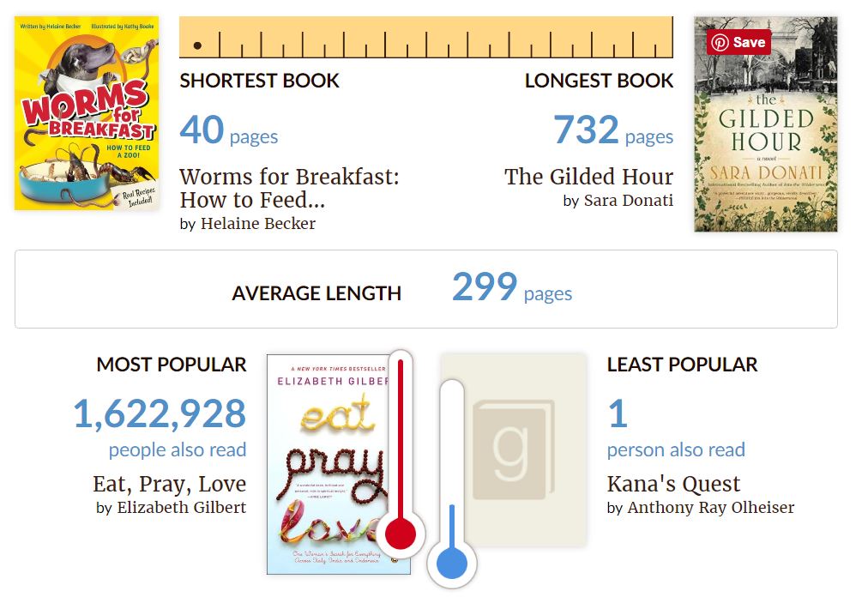Viewport: 868px width, 597px height.
Task: Visit author Sara Donati's page
Action: 629,200
